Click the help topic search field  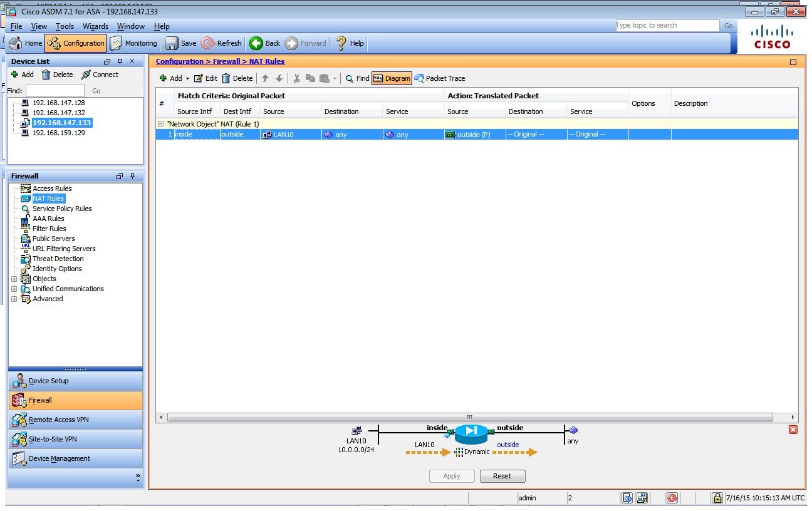(667, 26)
